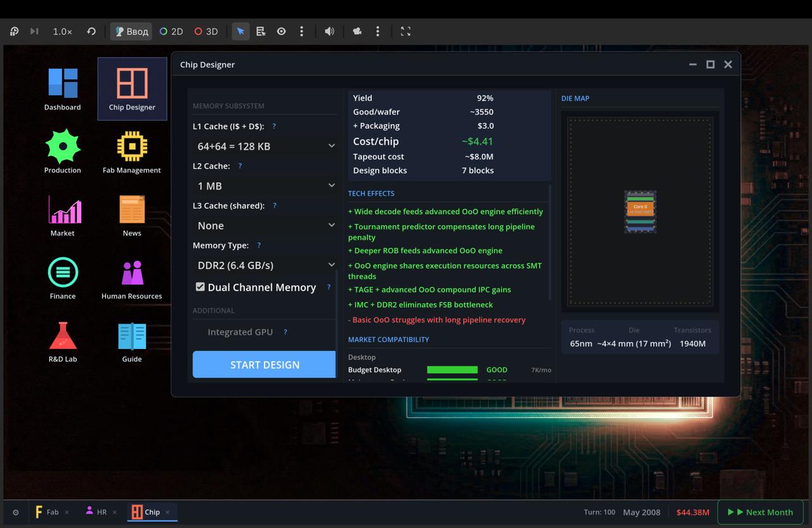Click the tech effects panel scrollbar
This screenshot has width=812, height=528.
pos(549,242)
